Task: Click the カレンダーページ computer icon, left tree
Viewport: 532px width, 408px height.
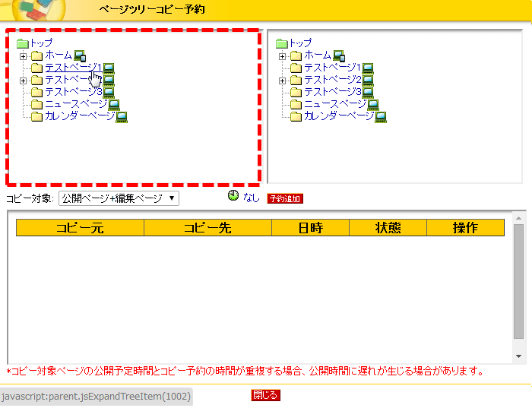Action: [x=122, y=117]
